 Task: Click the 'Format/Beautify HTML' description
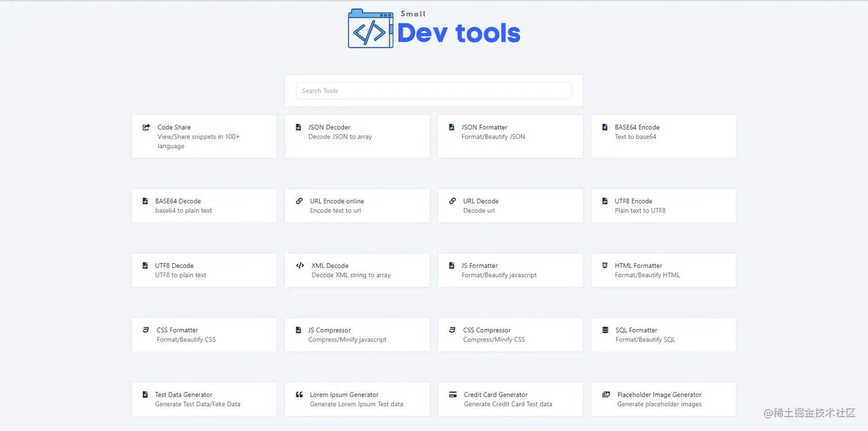coord(648,275)
